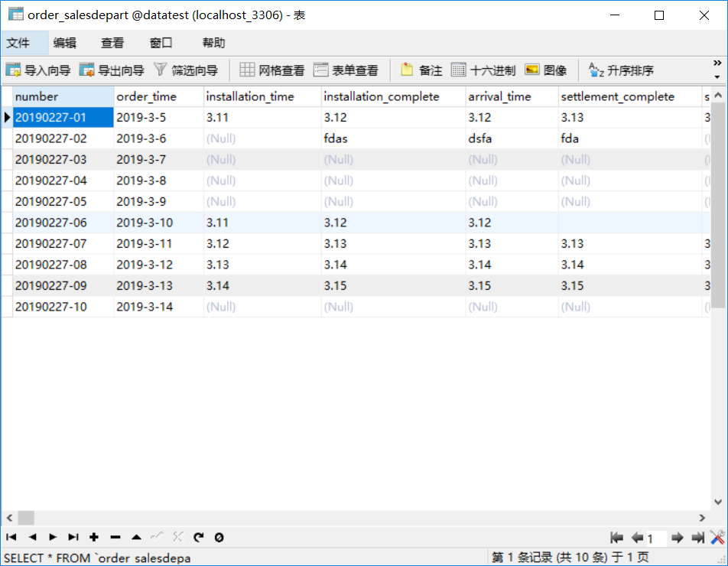Click the row selector of 20190227-01
Image resolution: width=728 pixels, height=566 pixels.
(x=7, y=118)
